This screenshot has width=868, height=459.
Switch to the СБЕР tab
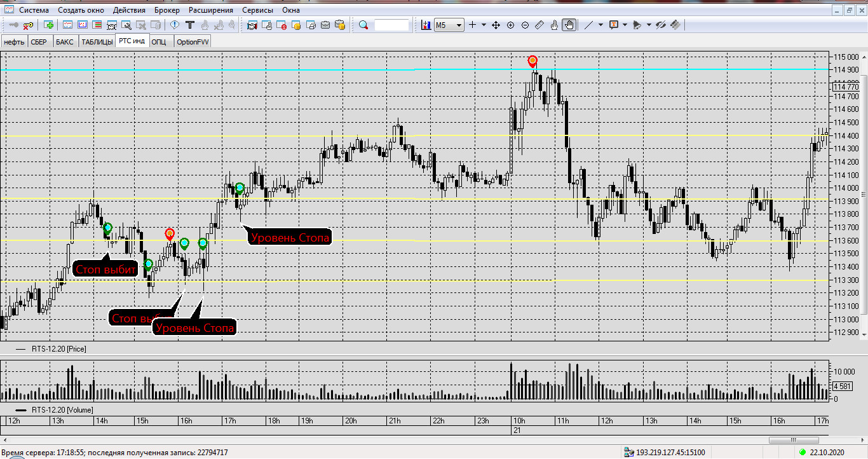39,42
